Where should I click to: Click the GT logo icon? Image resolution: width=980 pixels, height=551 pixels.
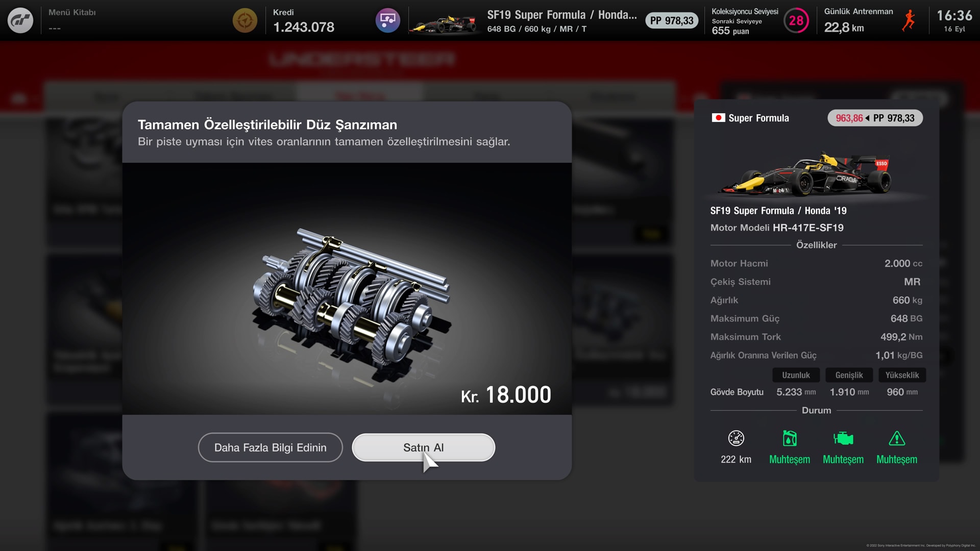point(20,20)
